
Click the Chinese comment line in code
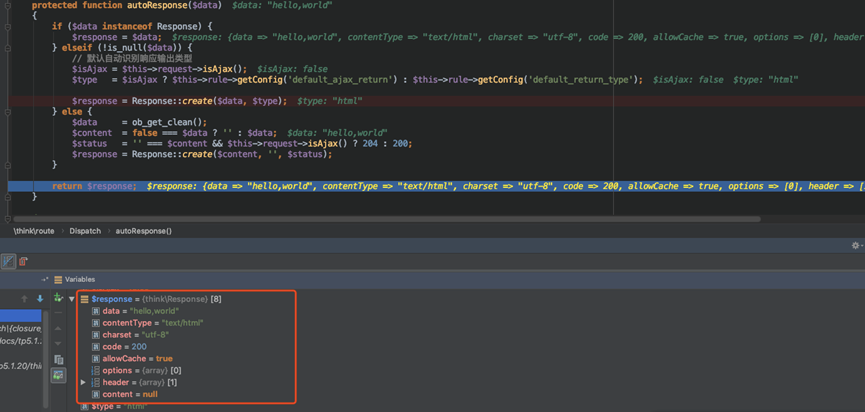(x=132, y=58)
